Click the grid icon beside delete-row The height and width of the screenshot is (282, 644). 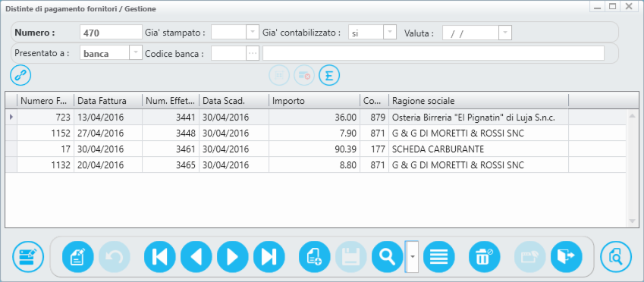(x=279, y=76)
